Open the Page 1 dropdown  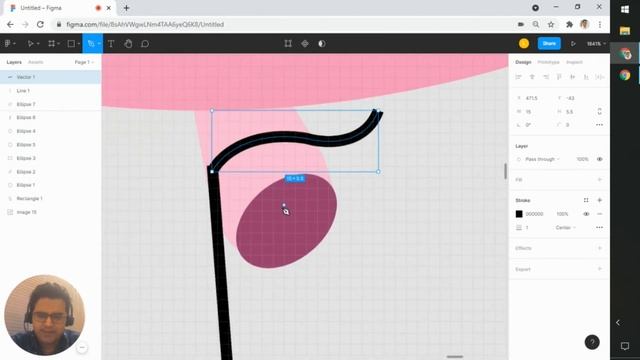pos(84,62)
